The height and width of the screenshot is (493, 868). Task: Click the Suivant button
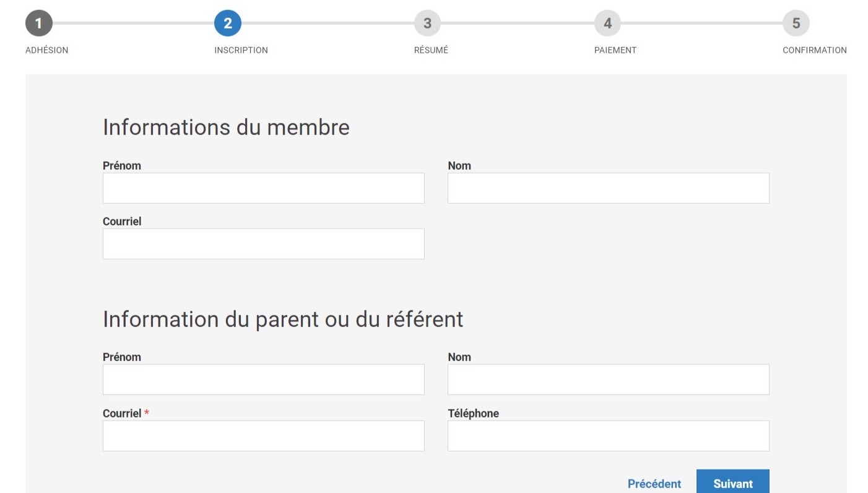[x=733, y=483]
